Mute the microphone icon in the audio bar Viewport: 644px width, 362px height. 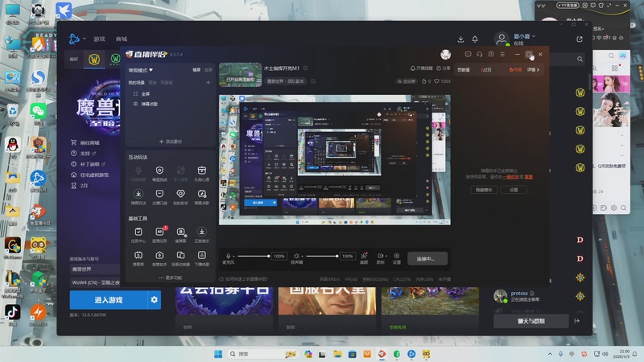[x=229, y=256]
